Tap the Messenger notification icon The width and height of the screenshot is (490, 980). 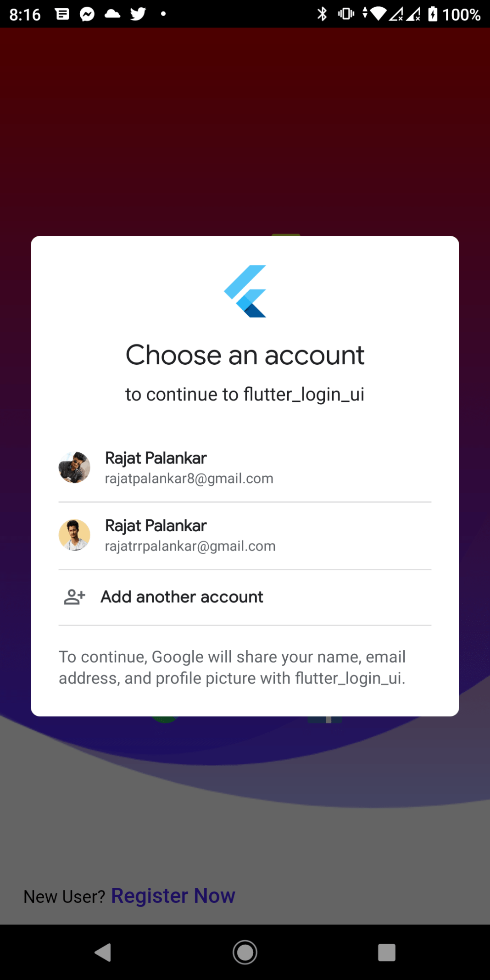(x=87, y=14)
